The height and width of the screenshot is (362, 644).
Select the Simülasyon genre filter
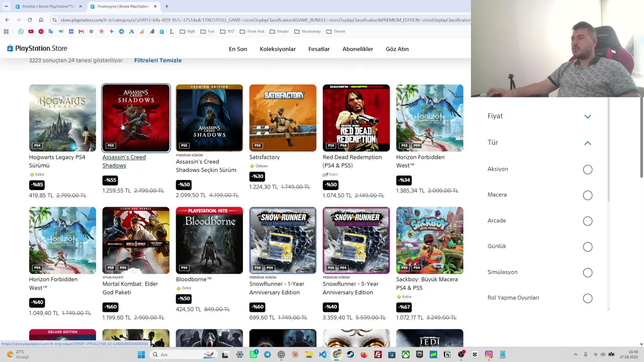(x=588, y=273)
